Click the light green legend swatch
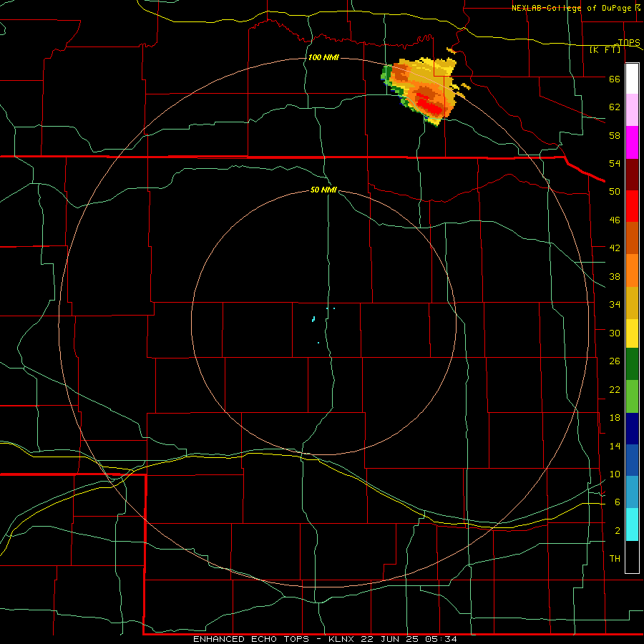The image size is (644, 644). coord(632,396)
